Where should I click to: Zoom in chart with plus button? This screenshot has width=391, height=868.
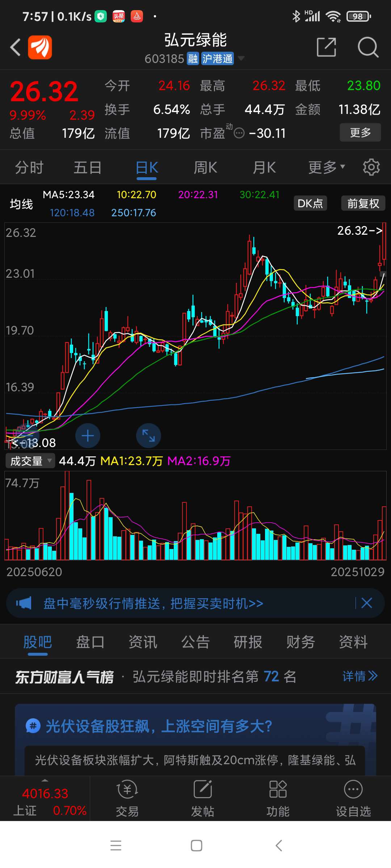pyautogui.click(x=88, y=436)
